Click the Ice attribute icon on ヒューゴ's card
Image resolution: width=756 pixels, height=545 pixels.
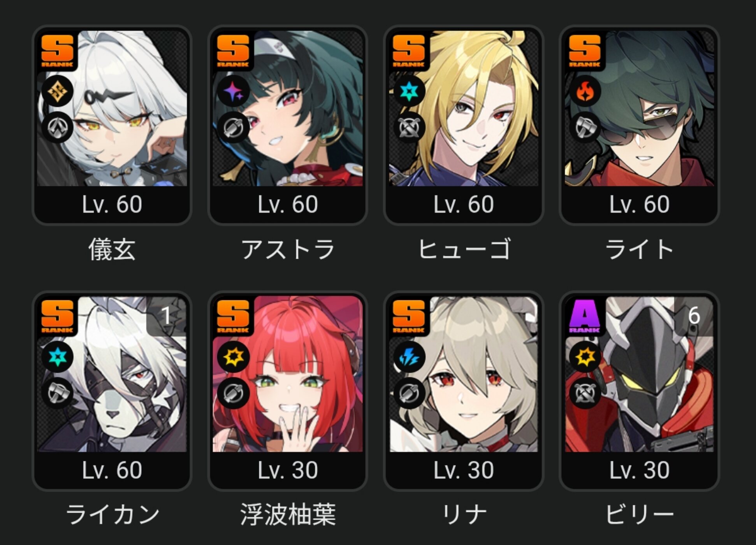pyautogui.click(x=409, y=91)
